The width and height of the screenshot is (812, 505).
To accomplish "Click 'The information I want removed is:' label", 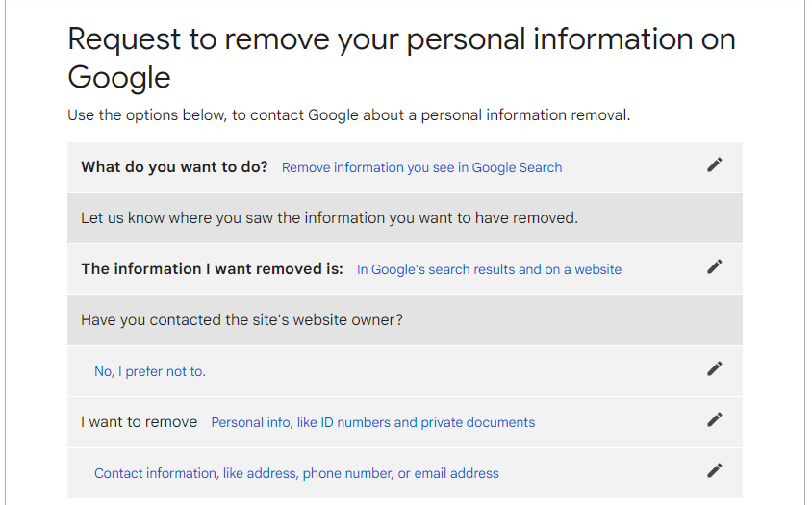I will click(212, 268).
